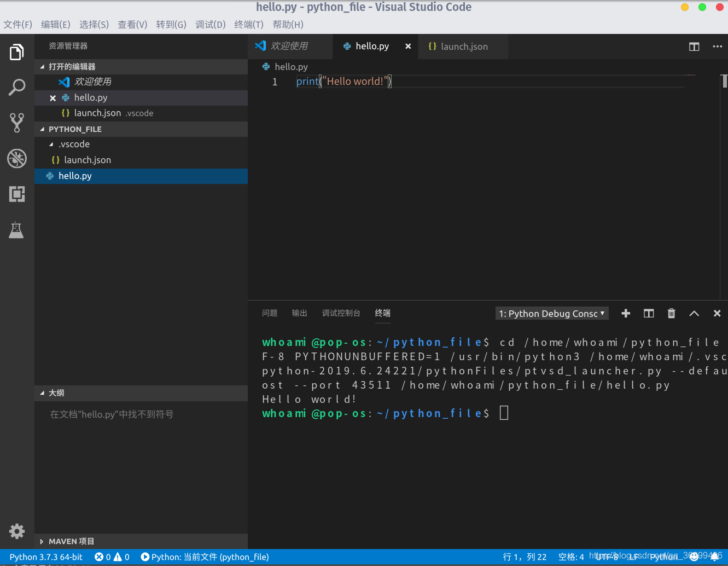Maximize the panel with up chevron

pos(694,313)
